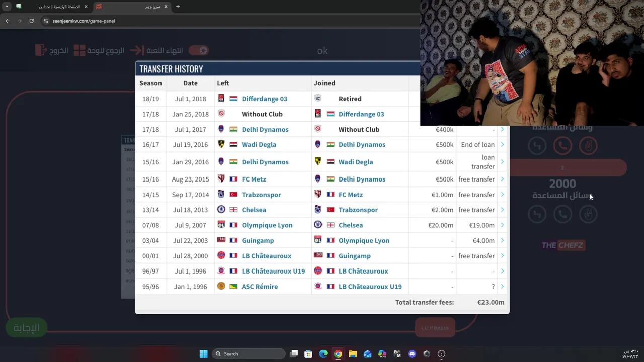Viewport: 644px width, 362px height.
Task: Open ASC Rémire club link
Action: (x=260, y=287)
